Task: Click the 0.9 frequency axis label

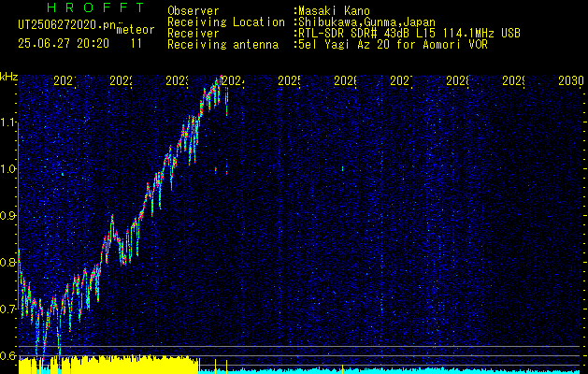Action: tap(9, 216)
